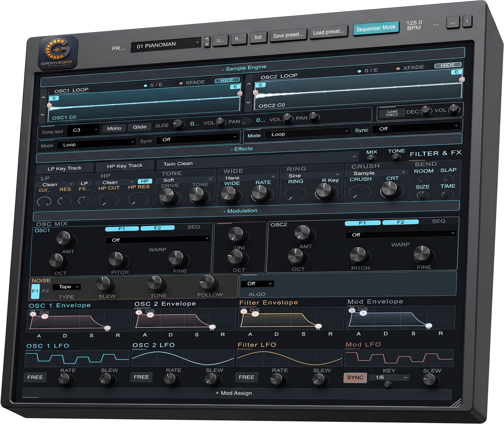Click Save preset button
The height and width of the screenshot is (424, 504).
point(288,35)
